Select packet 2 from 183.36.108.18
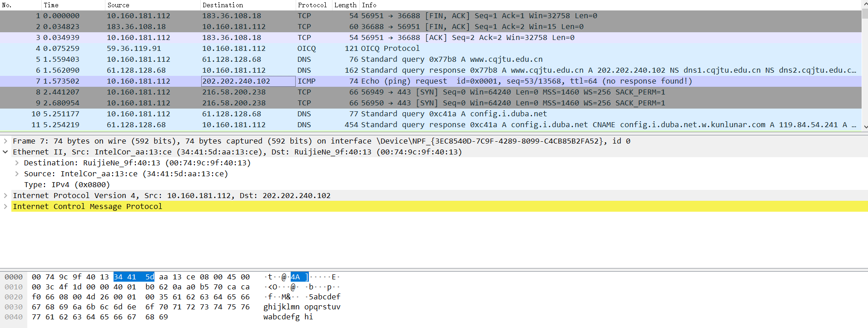 pos(431,26)
